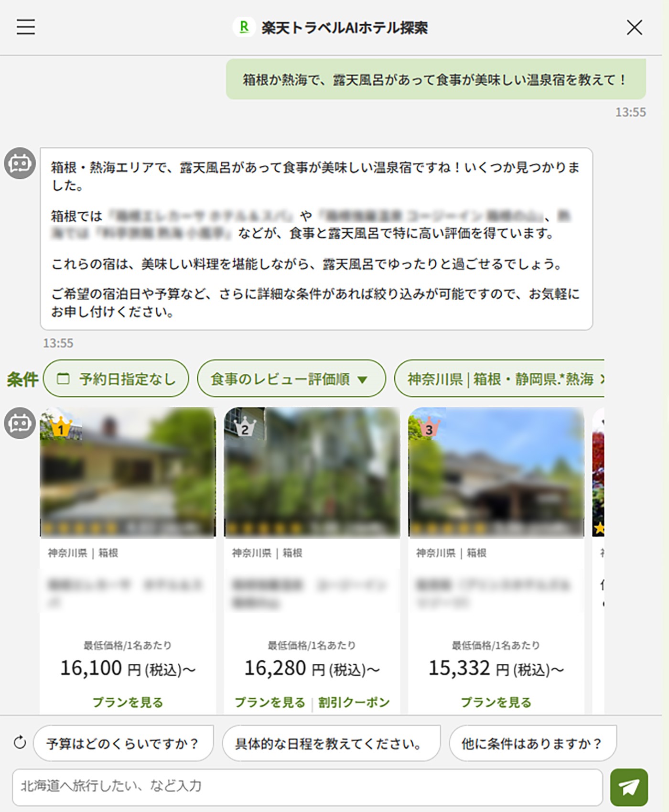View plans for the 16,100円 hotel

tap(128, 702)
